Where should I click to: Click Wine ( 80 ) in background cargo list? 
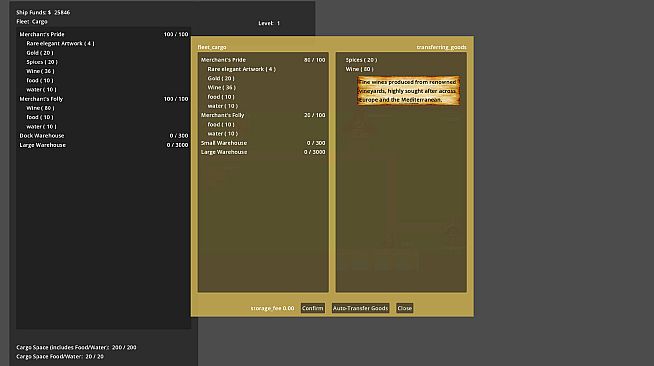point(40,108)
